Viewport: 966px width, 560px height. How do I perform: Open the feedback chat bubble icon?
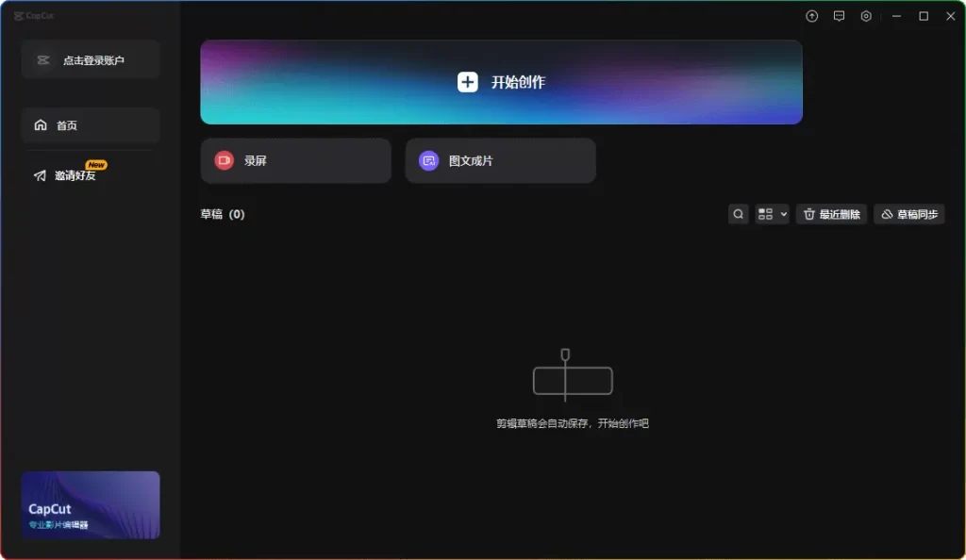[839, 16]
